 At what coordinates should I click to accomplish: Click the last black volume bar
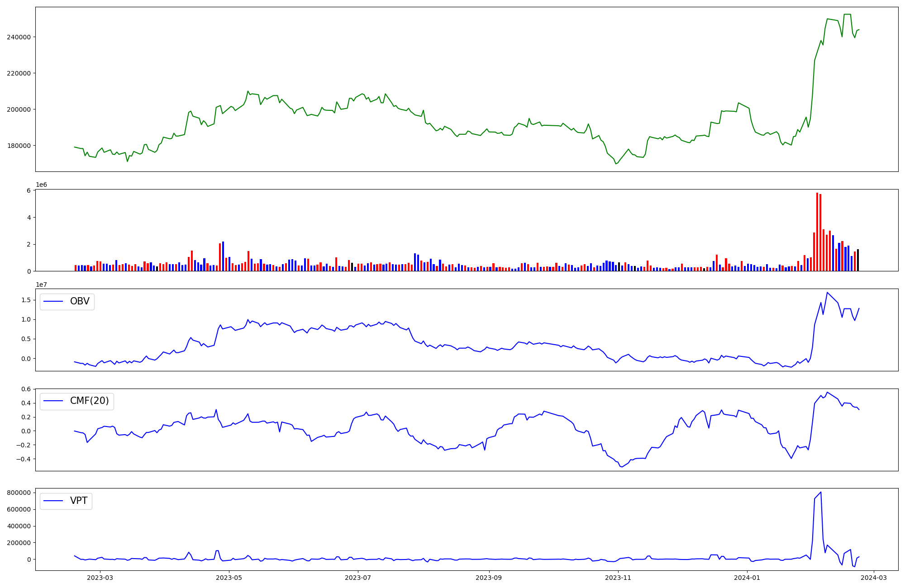(x=857, y=260)
